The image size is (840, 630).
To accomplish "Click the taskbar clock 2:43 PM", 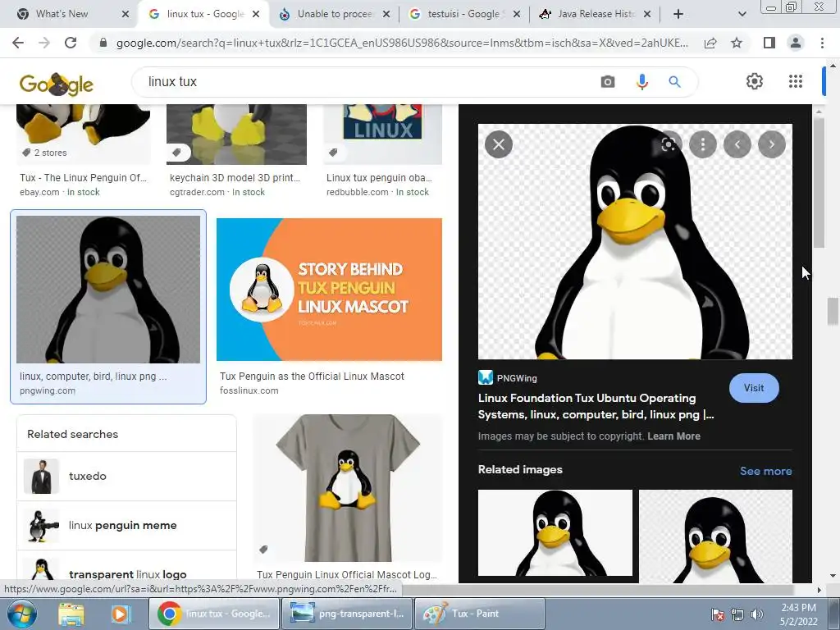I will (x=798, y=608).
